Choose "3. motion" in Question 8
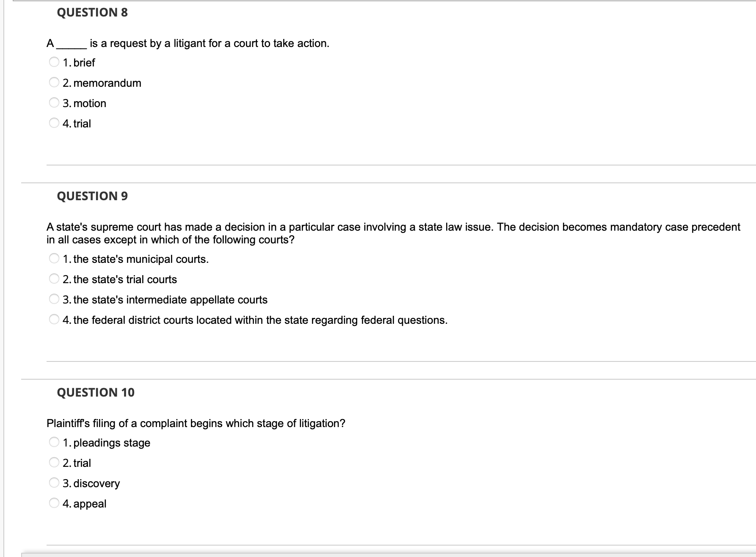The height and width of the screenshot is (557, 756). [x=53, y=103]
